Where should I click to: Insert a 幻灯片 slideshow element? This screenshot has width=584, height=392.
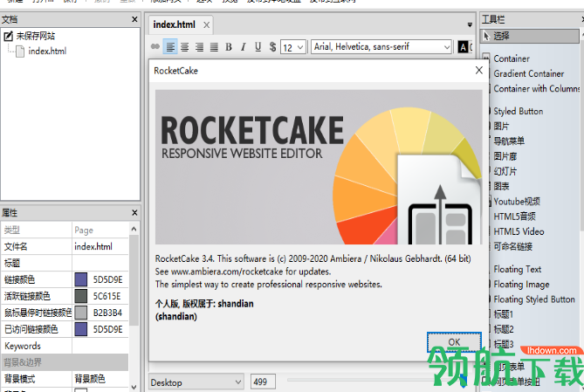(x=505, y=171)
